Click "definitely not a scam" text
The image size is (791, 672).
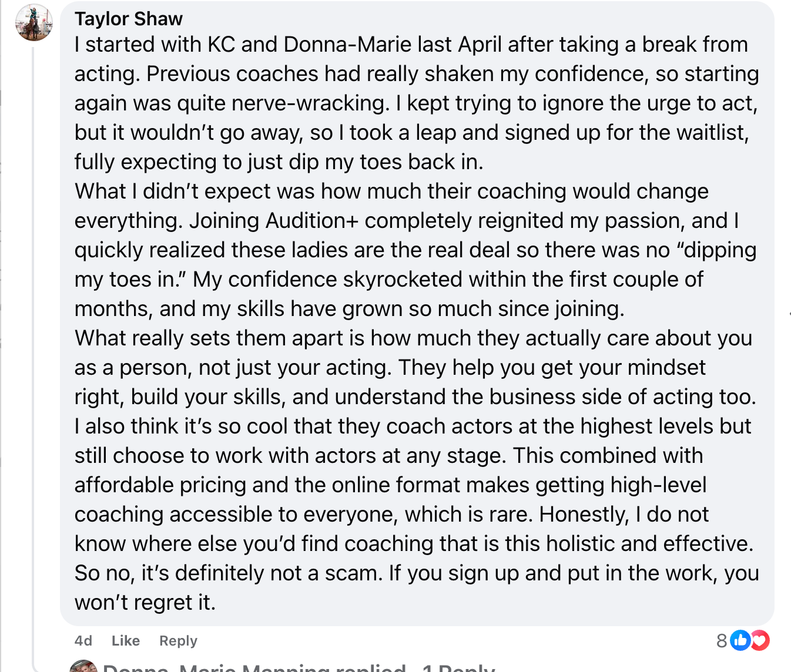(x=276, y=573)
